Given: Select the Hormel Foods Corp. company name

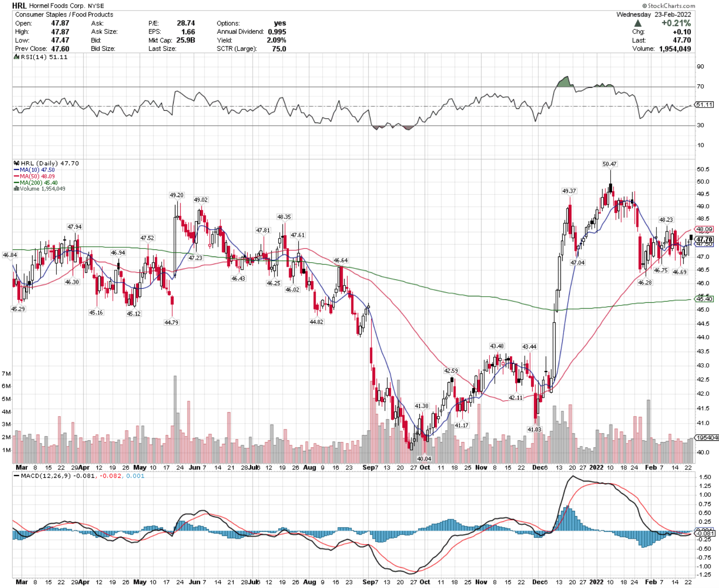Looking at the screenshot, I should click(57, 6).
